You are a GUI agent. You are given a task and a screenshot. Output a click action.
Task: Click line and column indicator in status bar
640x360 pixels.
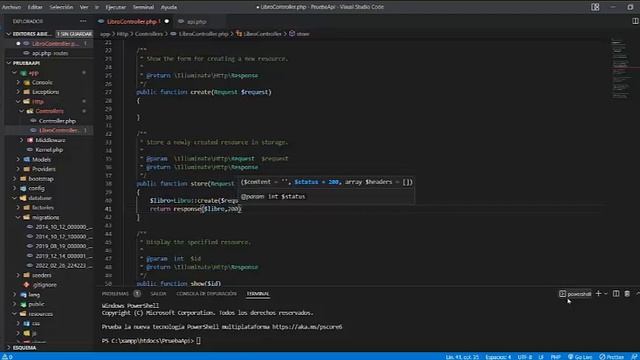[462, 357]
